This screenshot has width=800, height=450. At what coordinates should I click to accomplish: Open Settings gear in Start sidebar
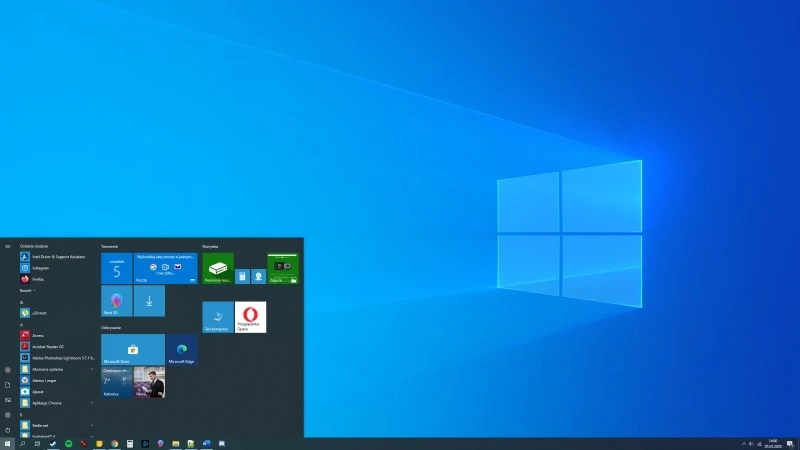point(8,415)
